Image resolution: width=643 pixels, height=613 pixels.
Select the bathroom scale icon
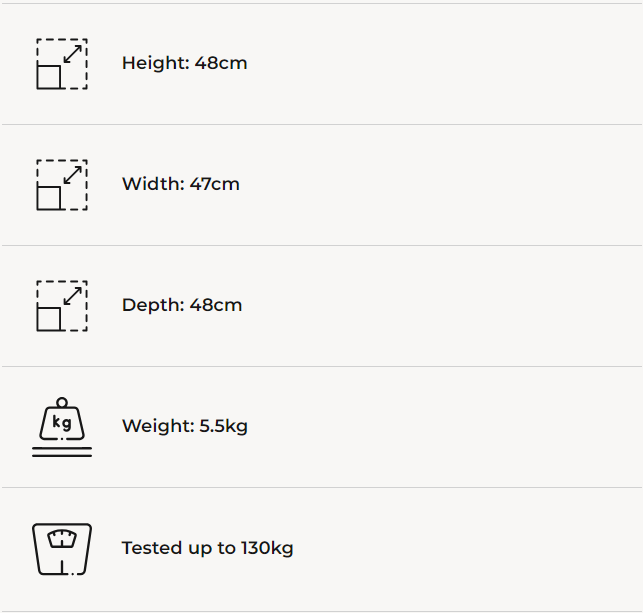point(62,548)
